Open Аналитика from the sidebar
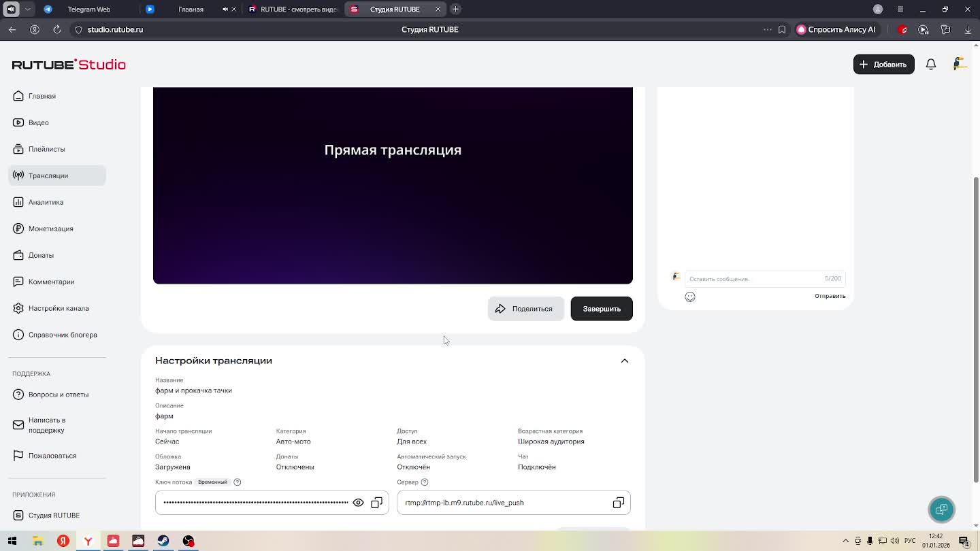 coord(57,202)
